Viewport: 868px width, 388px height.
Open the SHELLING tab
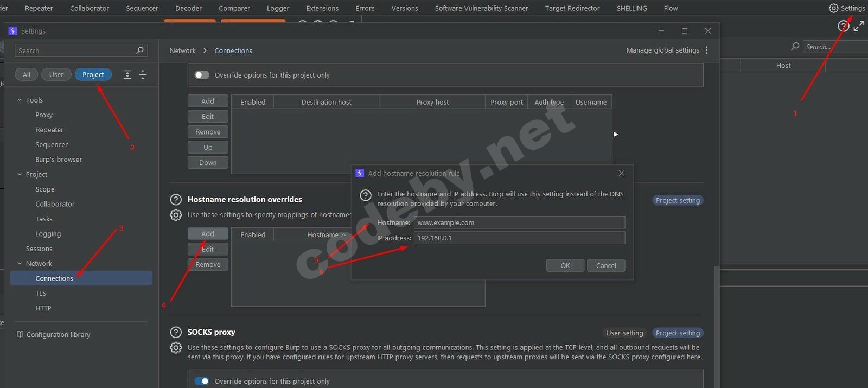pyautogui.click(x=632, y=8)
